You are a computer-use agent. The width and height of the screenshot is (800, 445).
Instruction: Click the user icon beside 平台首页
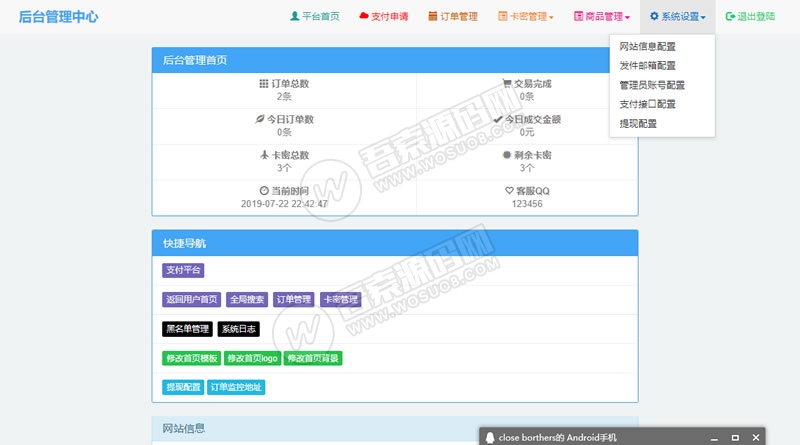click(294, 17)
